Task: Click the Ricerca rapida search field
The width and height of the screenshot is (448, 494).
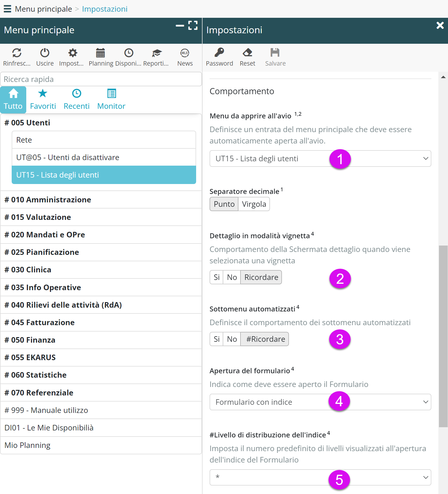Action: click(101, 79)
